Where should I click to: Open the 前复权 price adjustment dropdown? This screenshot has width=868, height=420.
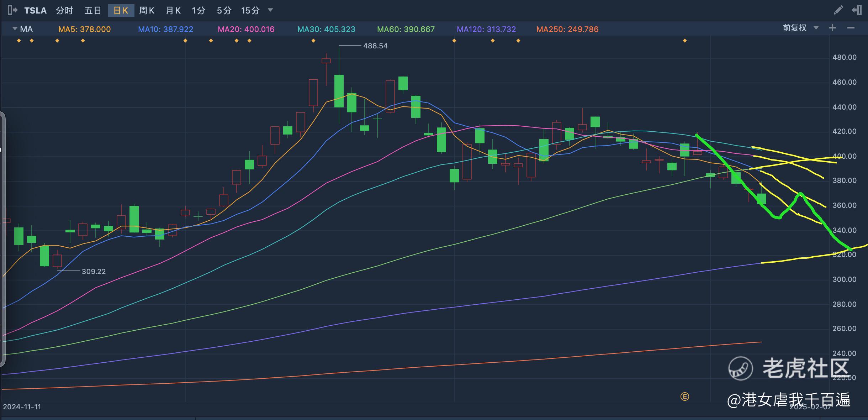800,28
